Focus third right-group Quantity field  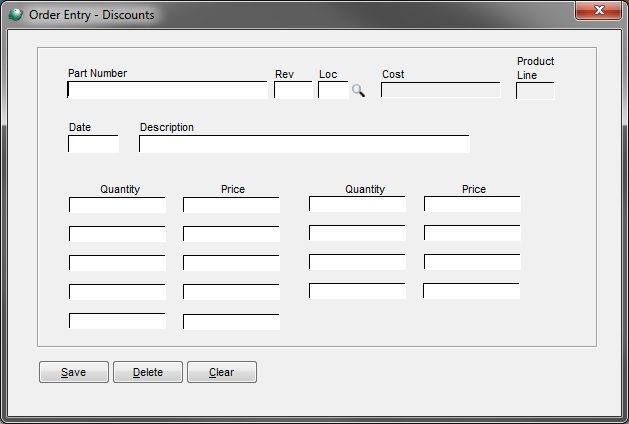(357, 262)
